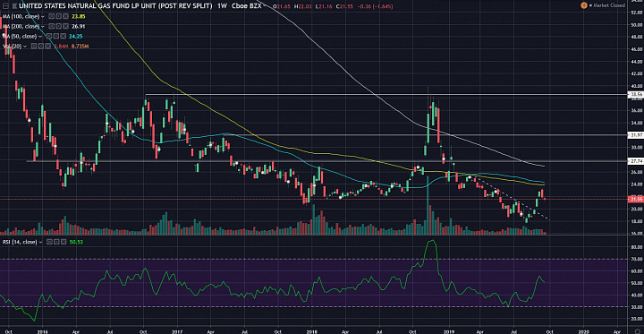The height and width of the screenshot is (334, 644).
Task: Remove the Vol (20) indicator
Action: click(48, 46)
